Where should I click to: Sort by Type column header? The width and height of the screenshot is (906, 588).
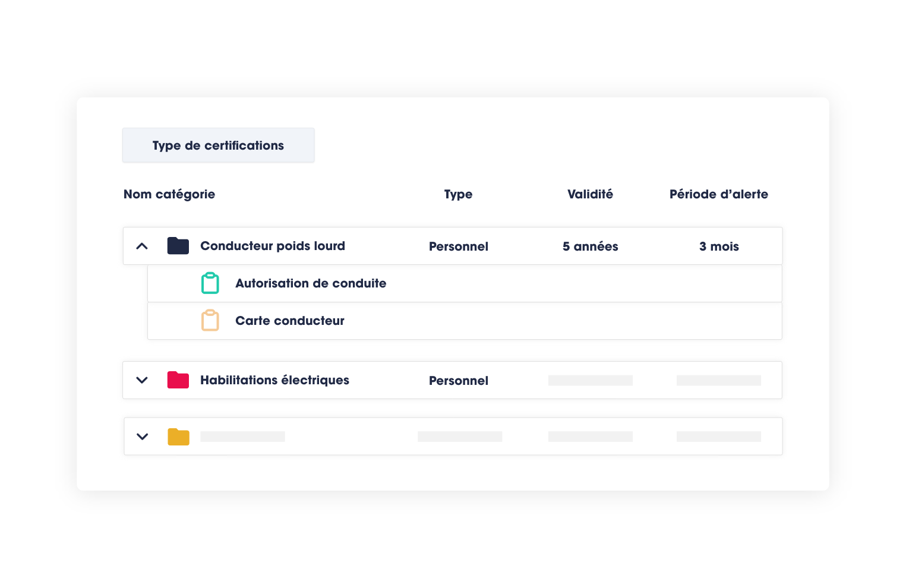[458, 194]
